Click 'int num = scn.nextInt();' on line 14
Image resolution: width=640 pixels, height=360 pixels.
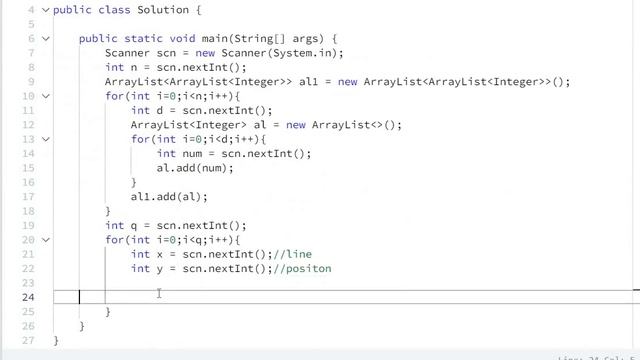pos(234,154)
